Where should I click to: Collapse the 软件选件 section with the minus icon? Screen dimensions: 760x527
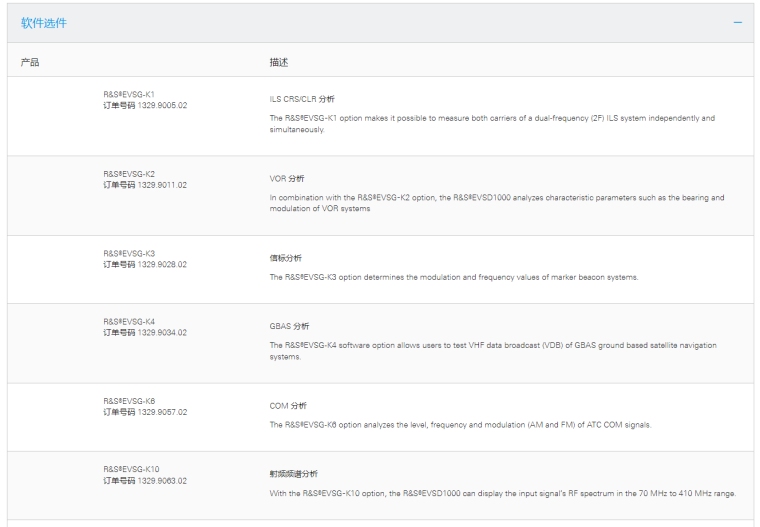point(738,23)
